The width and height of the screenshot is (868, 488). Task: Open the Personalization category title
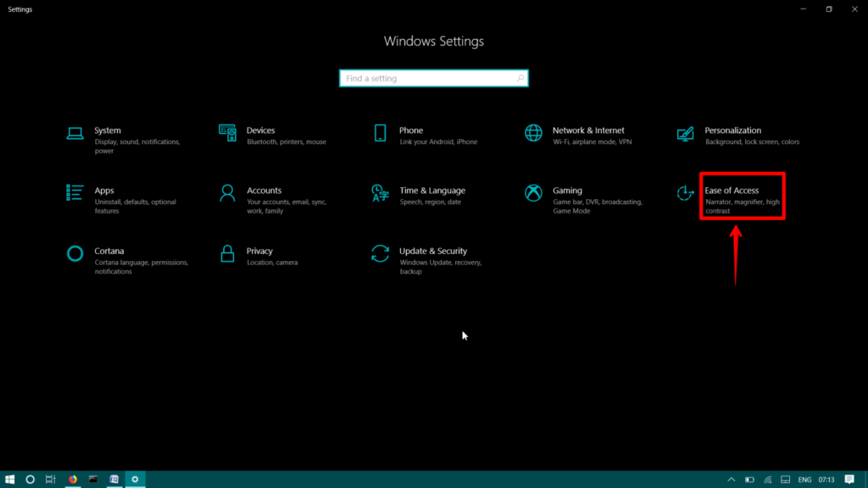click(733, 130)
